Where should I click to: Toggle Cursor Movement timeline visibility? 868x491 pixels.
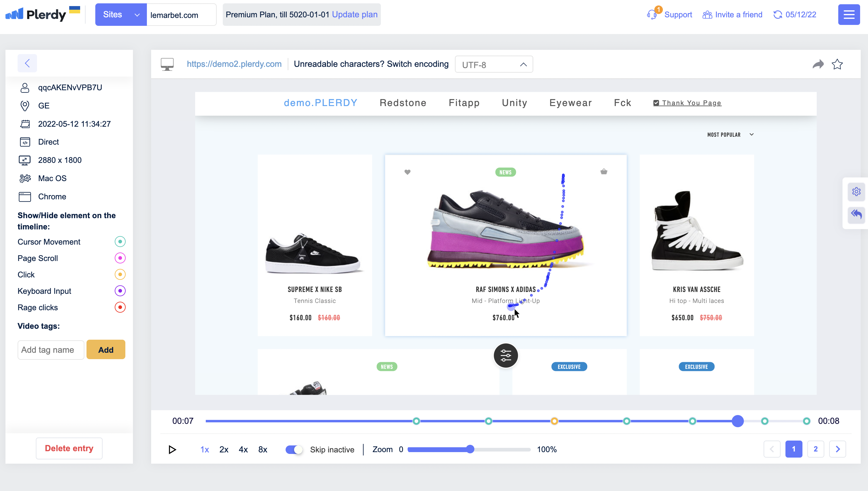120,242
